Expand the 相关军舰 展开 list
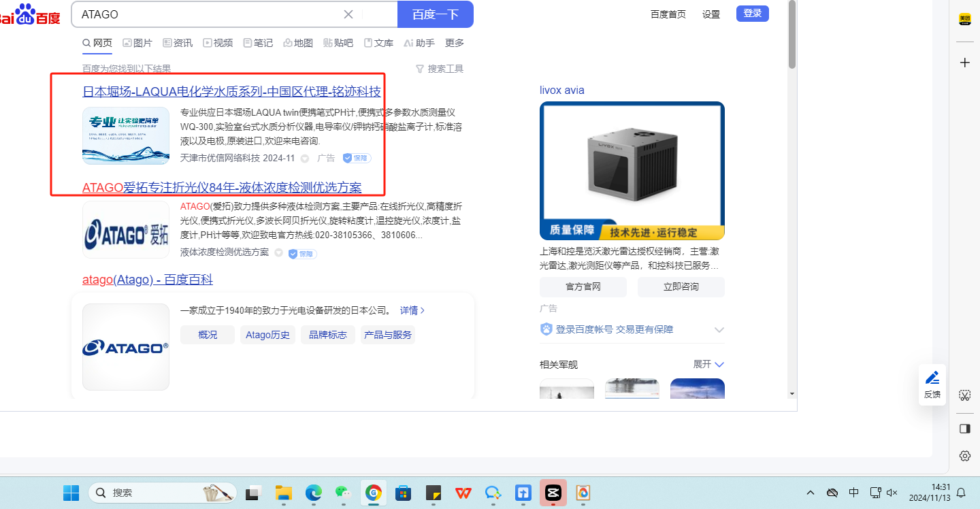Screen dimensions: 980x509 [709, 364]
